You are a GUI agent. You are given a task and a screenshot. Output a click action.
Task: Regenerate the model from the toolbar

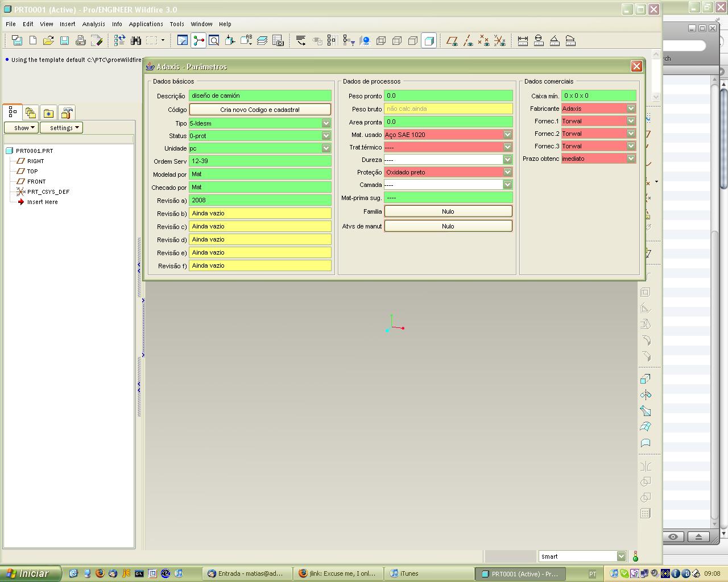pos(119,40)
